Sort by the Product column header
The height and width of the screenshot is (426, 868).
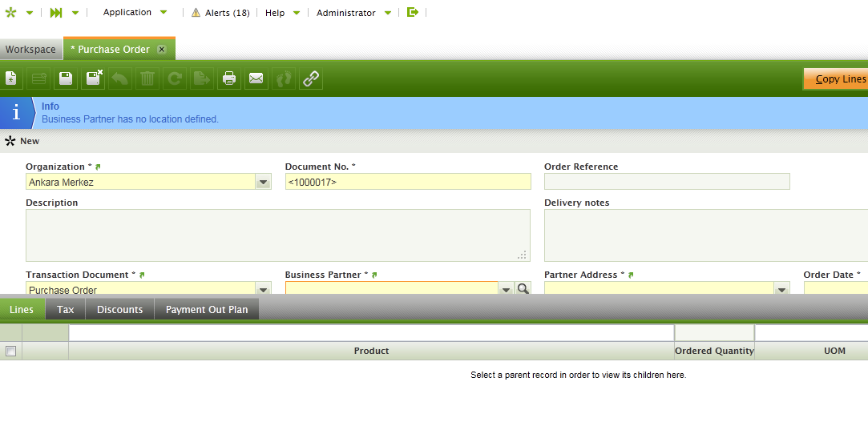[371, 351]
